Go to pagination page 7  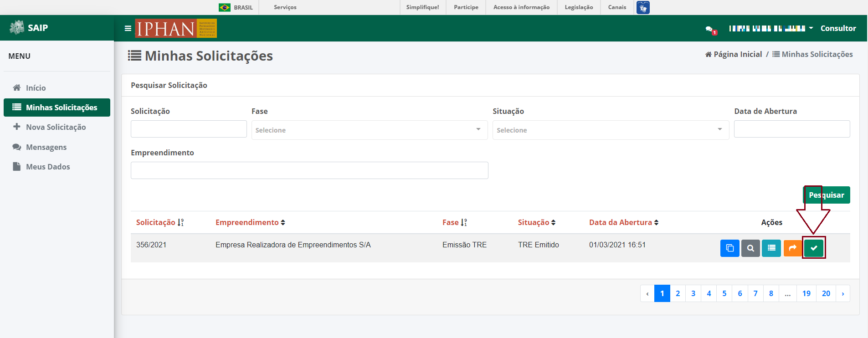coord(755,293)
